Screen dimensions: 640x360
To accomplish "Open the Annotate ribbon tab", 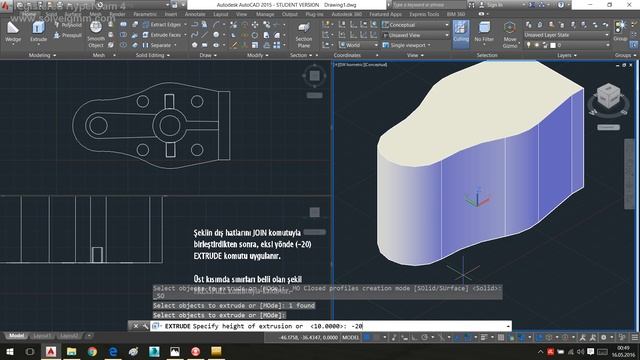I will (195, 14).
